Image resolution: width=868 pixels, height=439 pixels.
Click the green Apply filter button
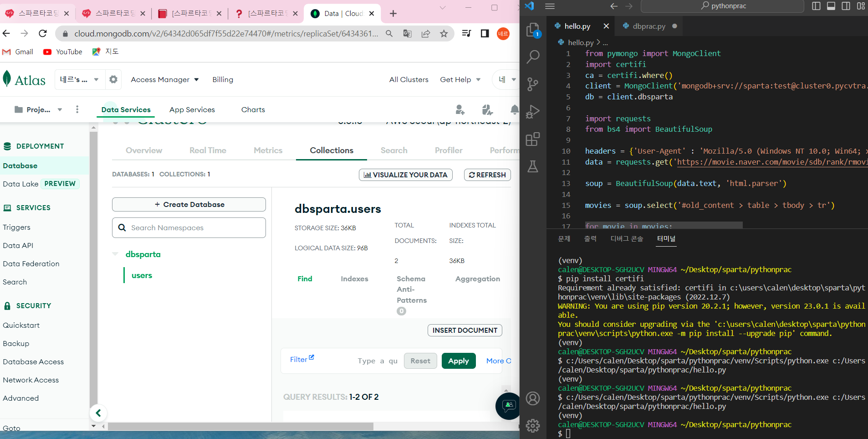click(x=459, y=361)
